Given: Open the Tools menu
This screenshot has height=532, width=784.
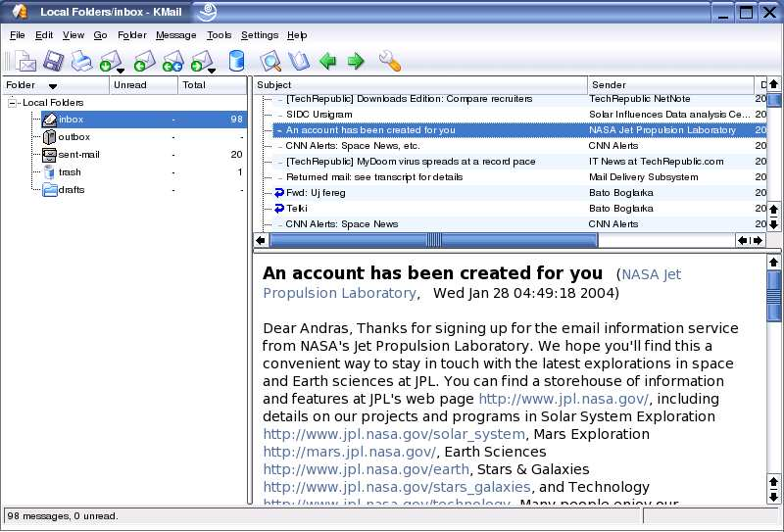Looking at the screenshot, I should (219, 35).
